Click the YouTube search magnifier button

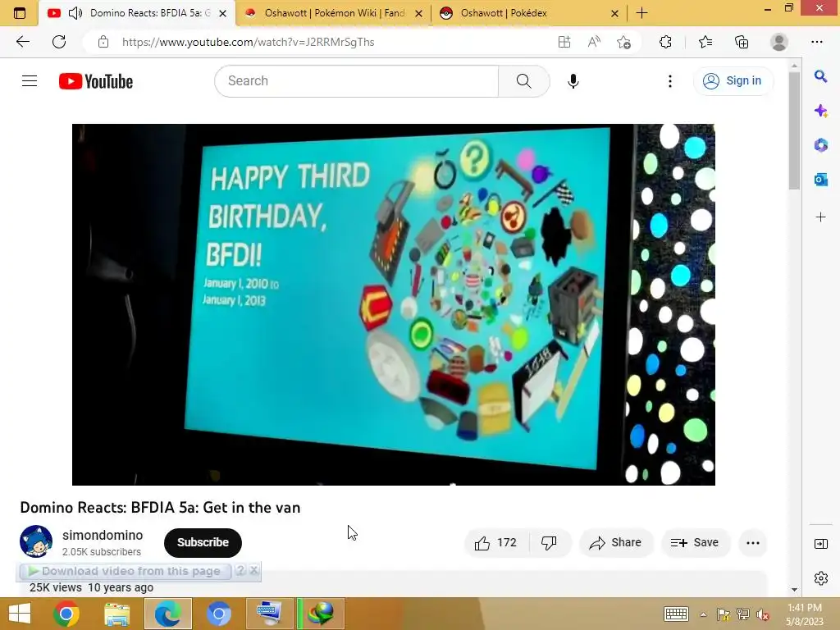pos(524,81)
